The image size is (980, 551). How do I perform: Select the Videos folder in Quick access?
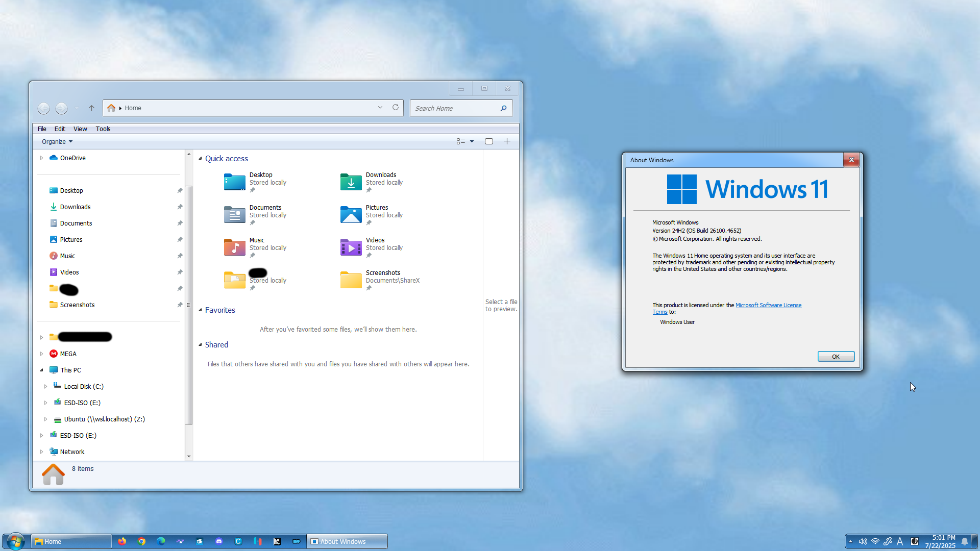(372, 247)
